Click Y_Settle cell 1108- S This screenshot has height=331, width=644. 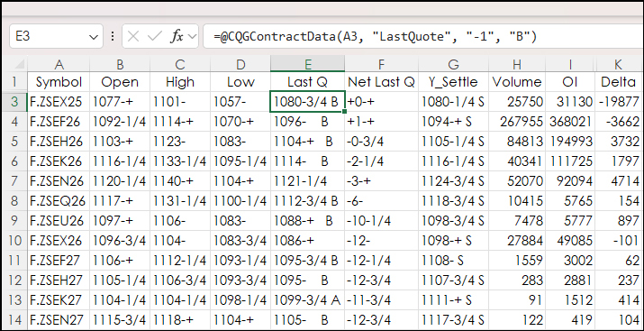[453, 261]
